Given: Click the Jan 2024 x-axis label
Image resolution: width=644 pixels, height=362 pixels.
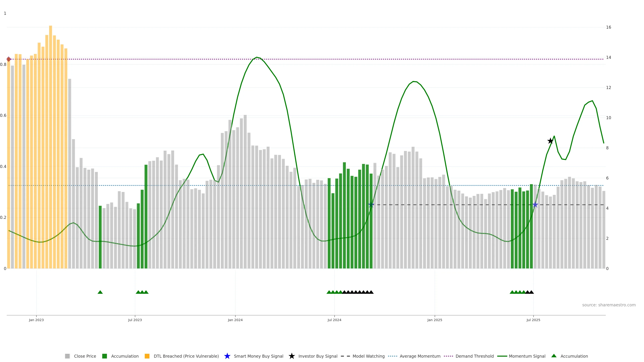Looking at the screenshot, I should tap(235, 320).
